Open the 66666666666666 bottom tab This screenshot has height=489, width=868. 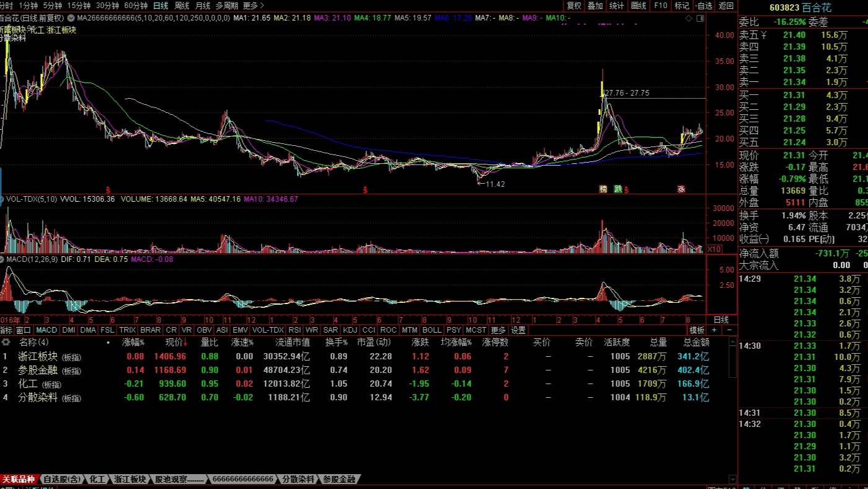click(x=242, y=479)
